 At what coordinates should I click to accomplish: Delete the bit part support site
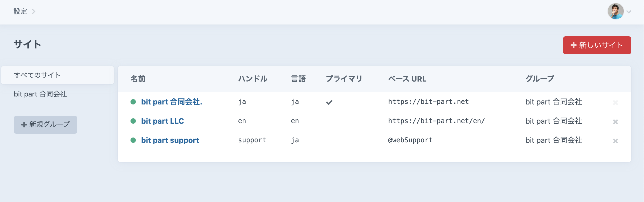[616, 141]
